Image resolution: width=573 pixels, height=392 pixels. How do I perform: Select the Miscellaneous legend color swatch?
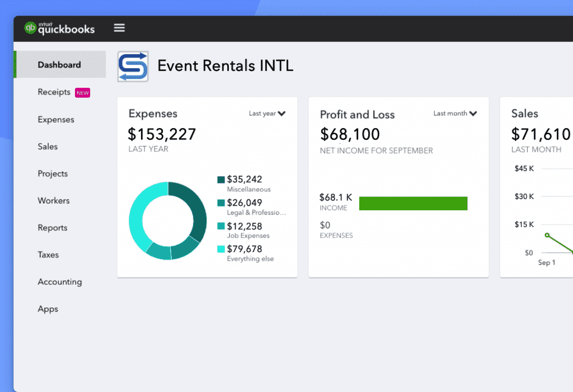221,180
